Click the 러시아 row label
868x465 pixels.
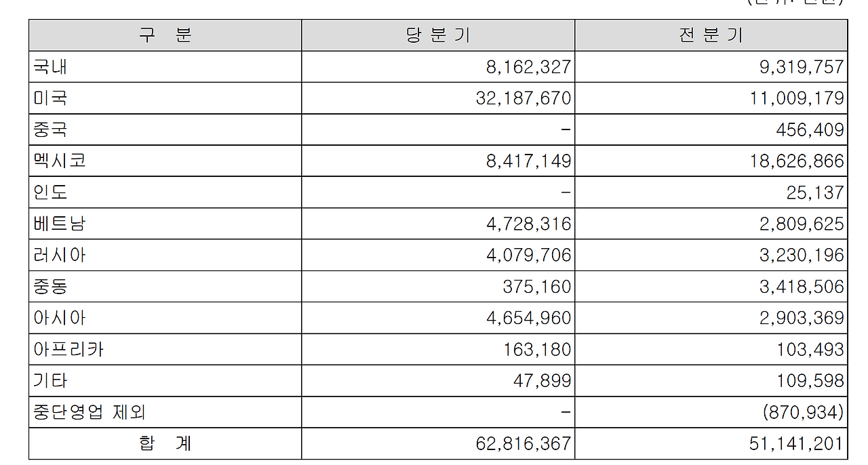(60, 256)
